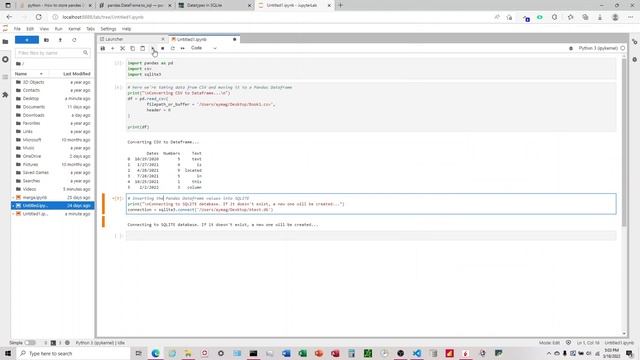
Task: Open the File menu
Action: click(x=17, y=29)
